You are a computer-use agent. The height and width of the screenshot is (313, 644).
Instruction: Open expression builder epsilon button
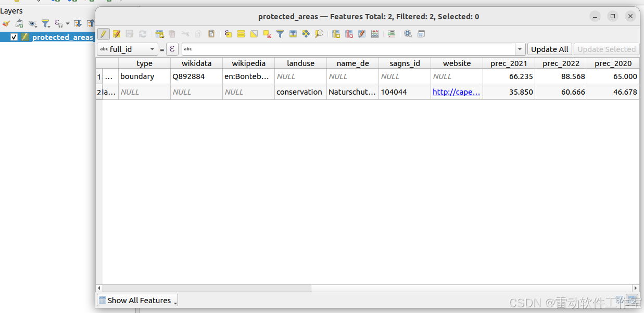coord(172,49)
